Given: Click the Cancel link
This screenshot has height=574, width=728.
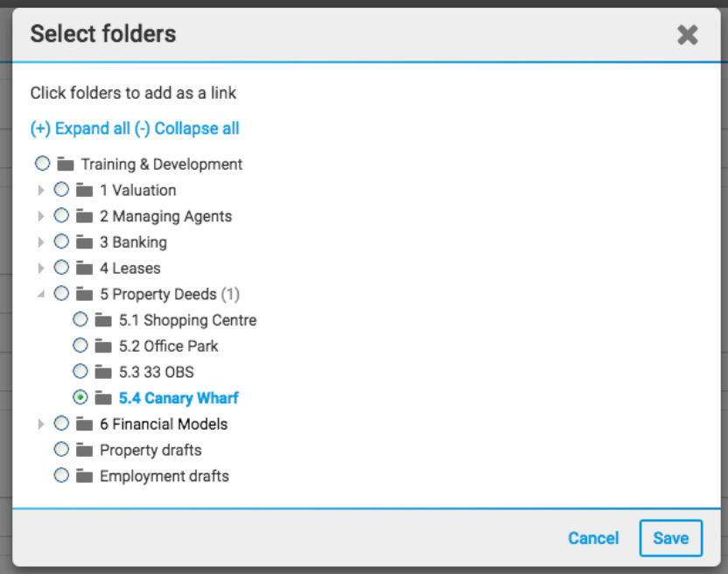Looking at the screenshot, I should tap(593, 538).
